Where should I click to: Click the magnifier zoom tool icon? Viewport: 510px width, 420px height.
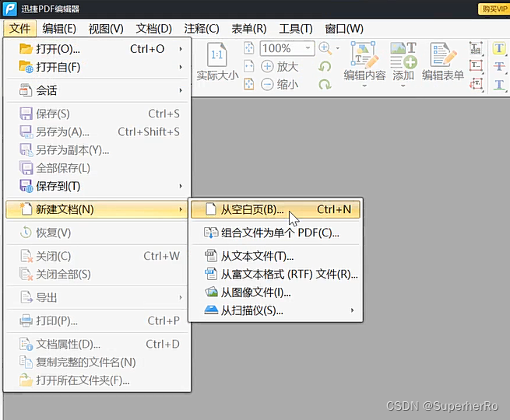[325, 48]
